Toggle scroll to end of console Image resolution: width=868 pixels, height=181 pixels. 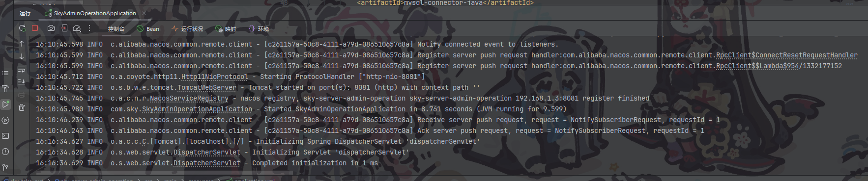click(22, 82)
